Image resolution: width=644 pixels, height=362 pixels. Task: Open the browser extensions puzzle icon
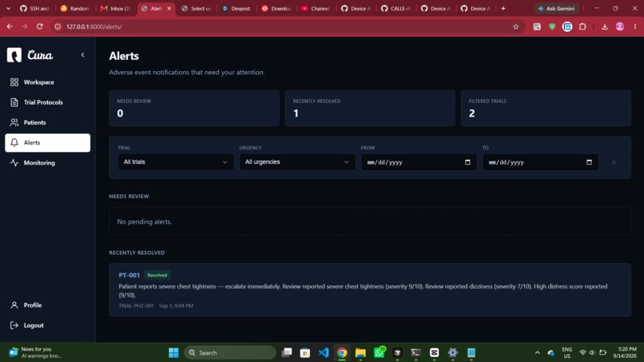pos(582,26)
